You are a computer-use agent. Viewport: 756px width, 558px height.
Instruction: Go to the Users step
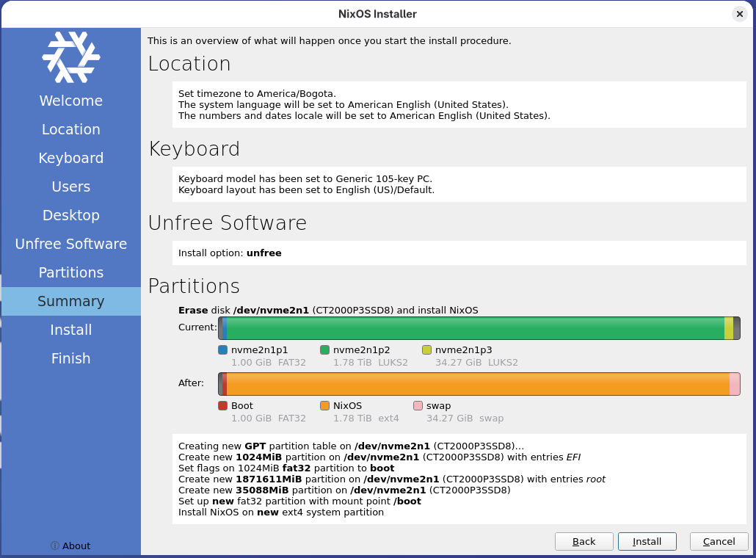71,186
